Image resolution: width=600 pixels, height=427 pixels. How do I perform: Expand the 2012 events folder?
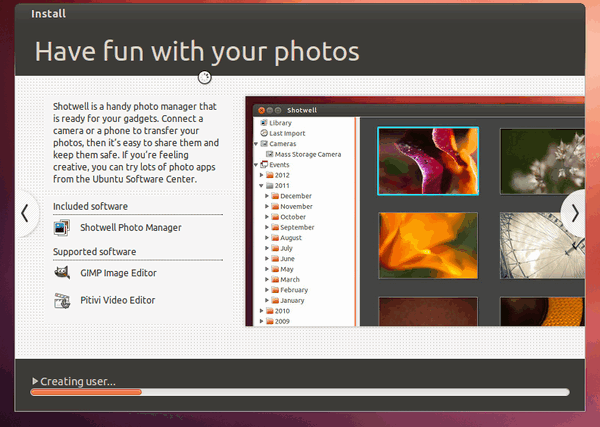click(260, 175)
